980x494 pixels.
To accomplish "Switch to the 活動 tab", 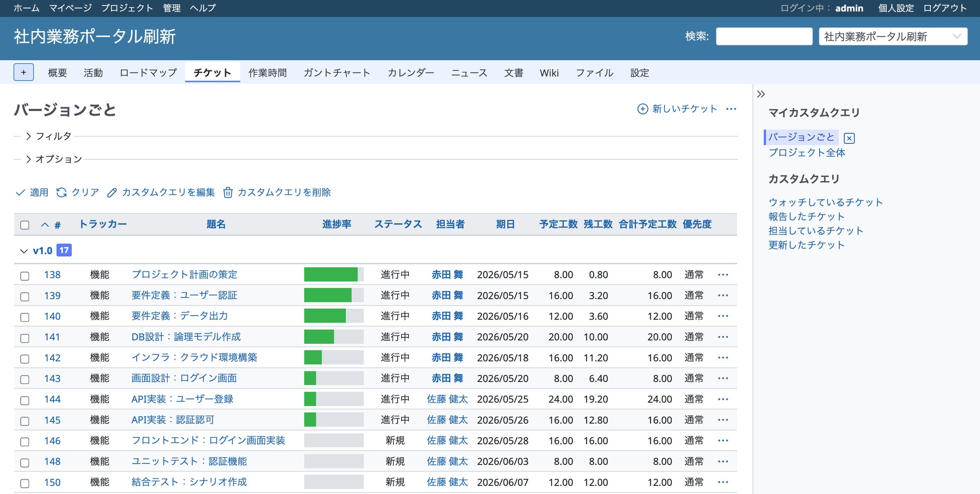I will (x=93, y=73).
